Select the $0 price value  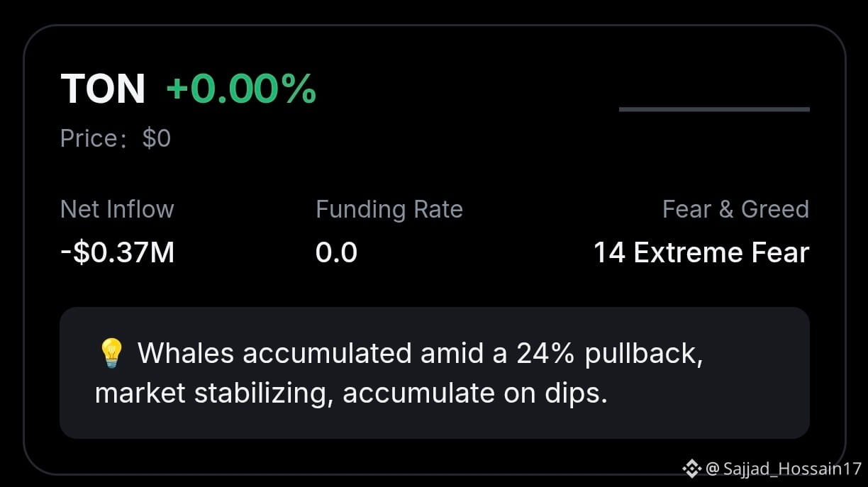157,138
